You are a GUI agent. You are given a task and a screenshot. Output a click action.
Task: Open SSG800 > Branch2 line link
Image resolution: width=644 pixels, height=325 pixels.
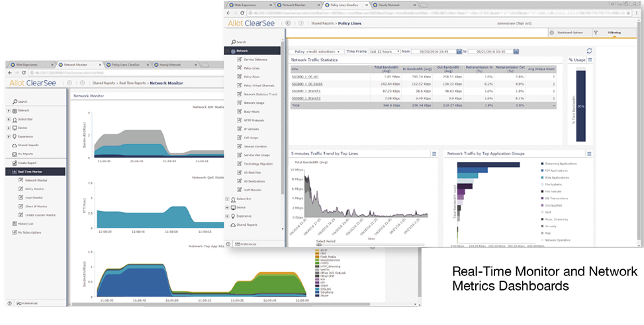tap(306, 98)
